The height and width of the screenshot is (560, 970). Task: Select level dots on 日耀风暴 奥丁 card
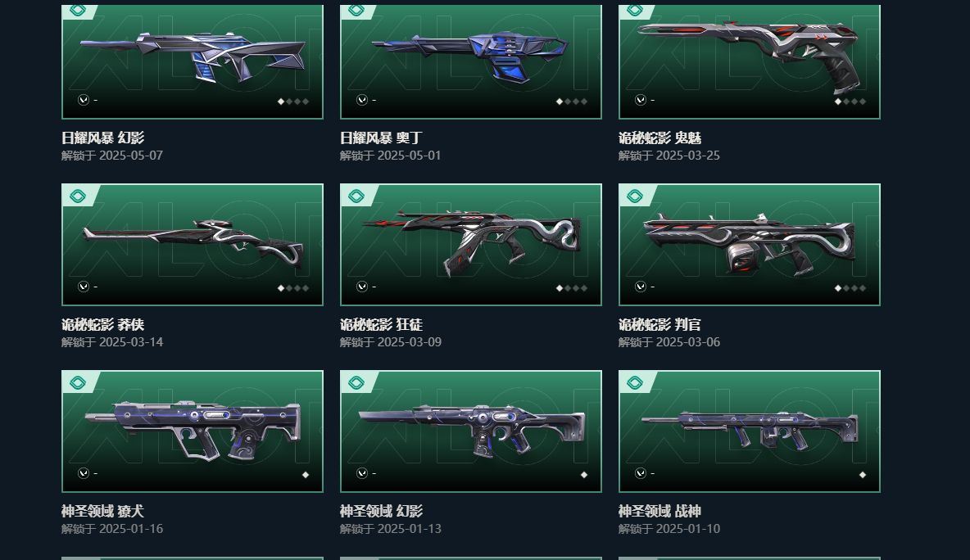572,102
